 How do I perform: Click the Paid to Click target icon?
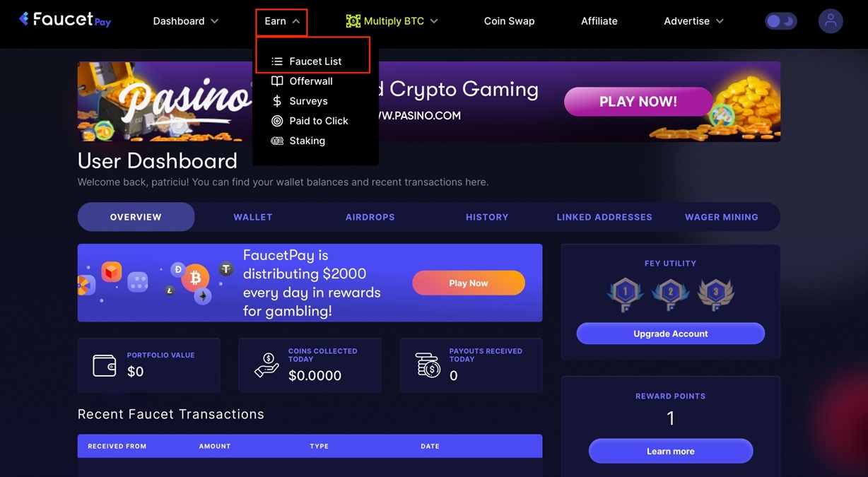pos(277,121)
